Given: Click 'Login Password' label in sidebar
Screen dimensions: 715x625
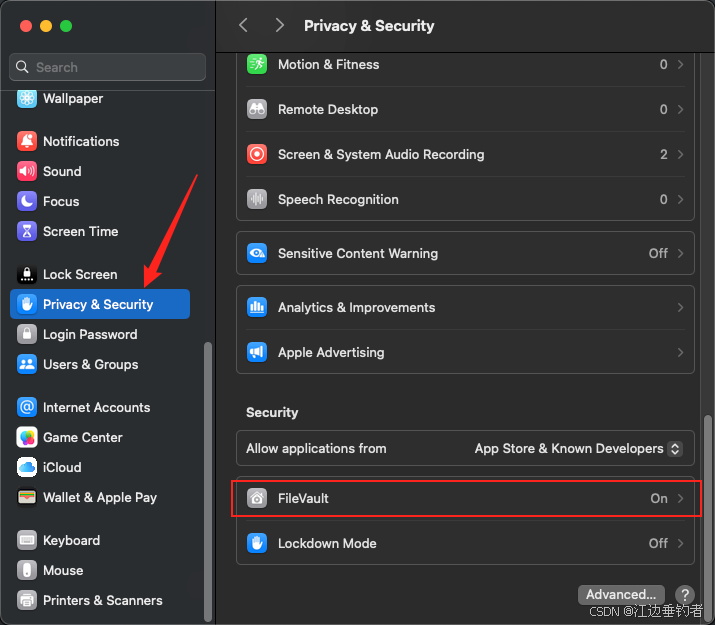Looking at the screenshot, I should [90, 334].
